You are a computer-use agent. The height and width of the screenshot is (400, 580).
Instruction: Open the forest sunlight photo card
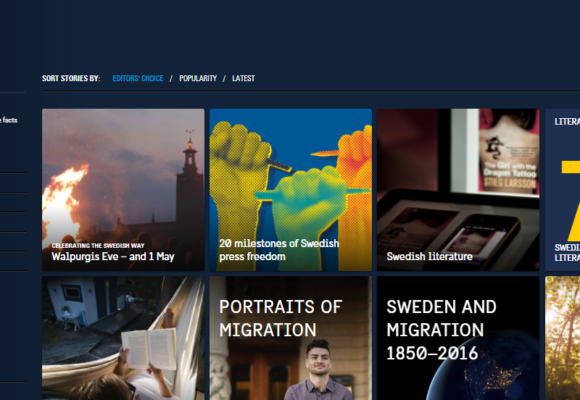[563, 338]
